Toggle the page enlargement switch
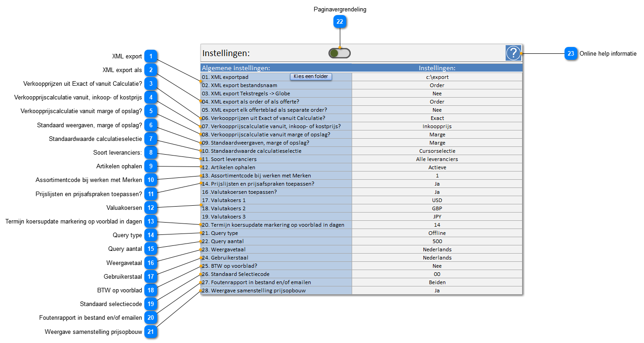This screenshot has width=644, height=343. coord(339,53)
